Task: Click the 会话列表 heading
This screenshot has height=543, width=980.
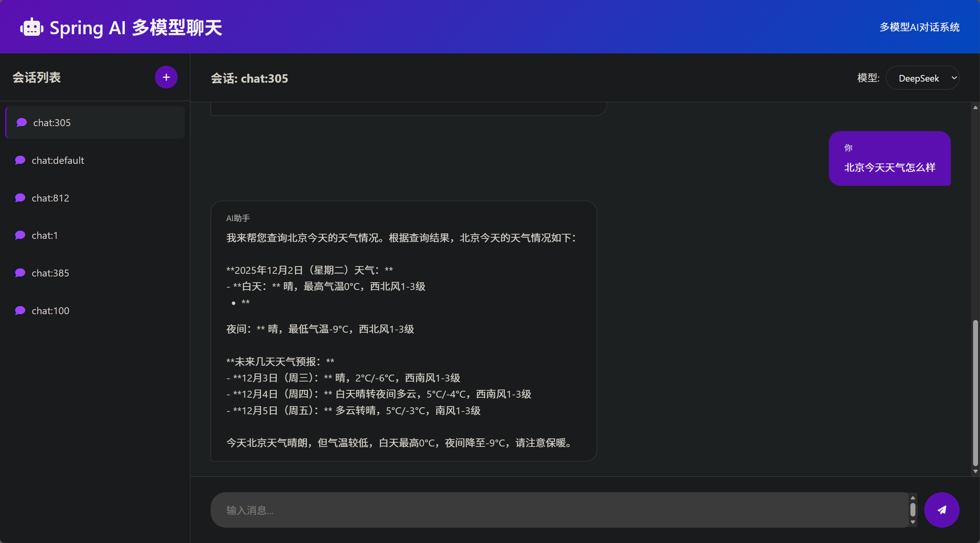Action: point(37,77)
